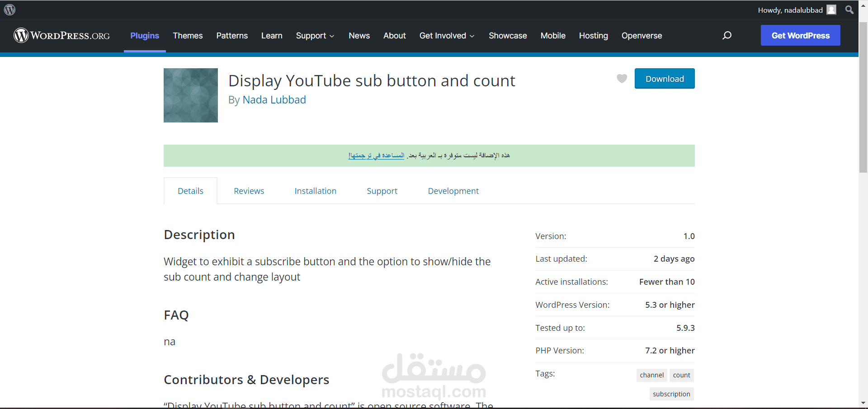Click the plugin's header banner image
The image size is (868, 409).
tap(190, 95)
